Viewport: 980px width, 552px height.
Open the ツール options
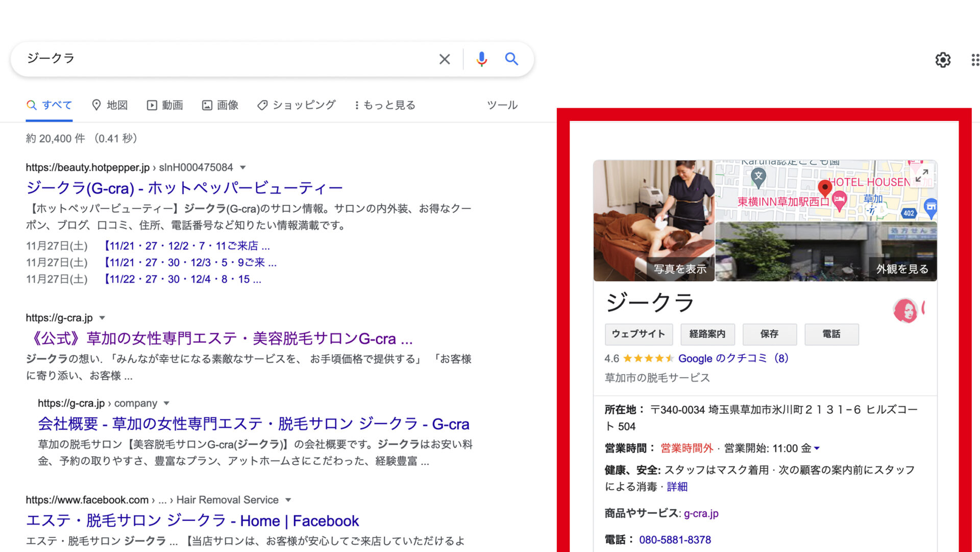(x=502, y=105)
